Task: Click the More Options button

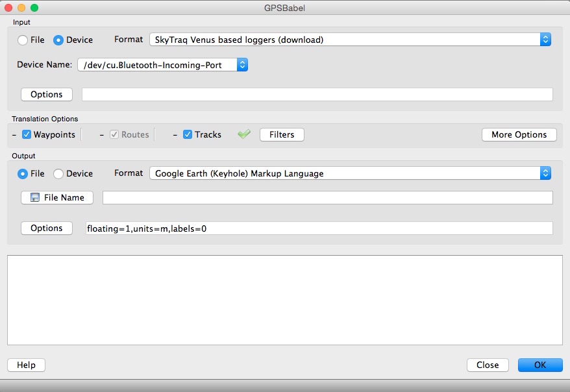Action: [x=519, y=134]
